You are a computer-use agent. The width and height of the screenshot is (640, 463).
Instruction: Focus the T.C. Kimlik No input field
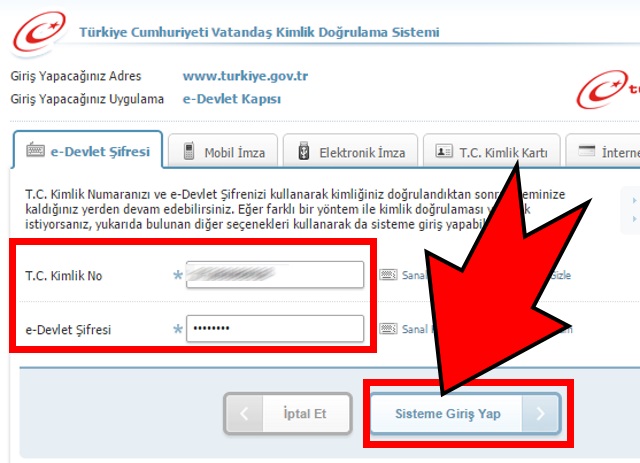coord(275,275)
